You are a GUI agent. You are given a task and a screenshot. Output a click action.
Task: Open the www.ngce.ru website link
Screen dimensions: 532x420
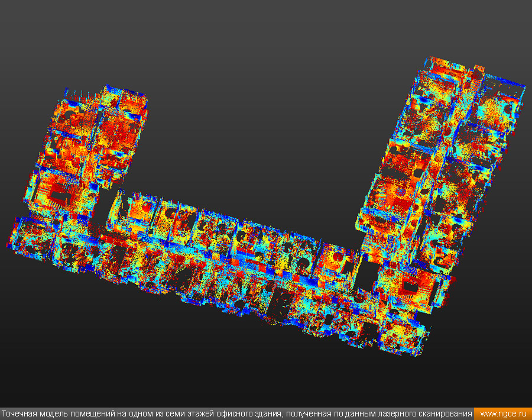pyautogui.click(x=502, y=413)
